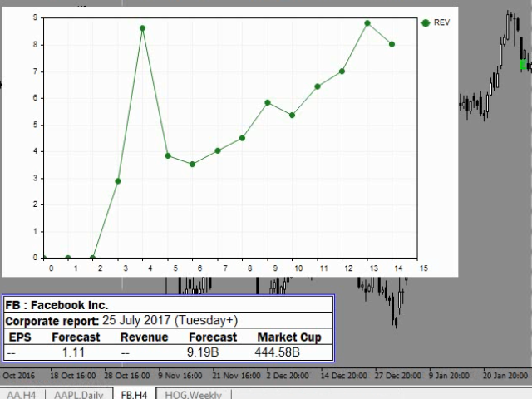The width and height of the screenshot is (532, 399).
Task: Click the date '25 July 2017 (Tuesday+)'
Action: pos(170,320)
